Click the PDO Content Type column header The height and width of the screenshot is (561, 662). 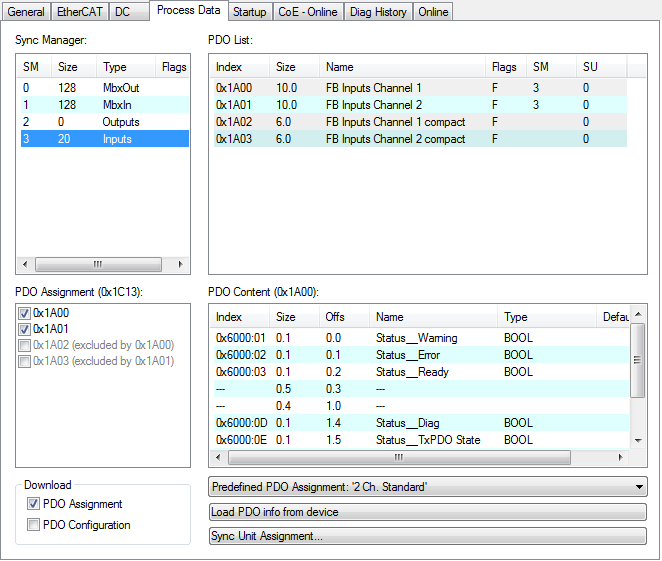click(546, 317)
